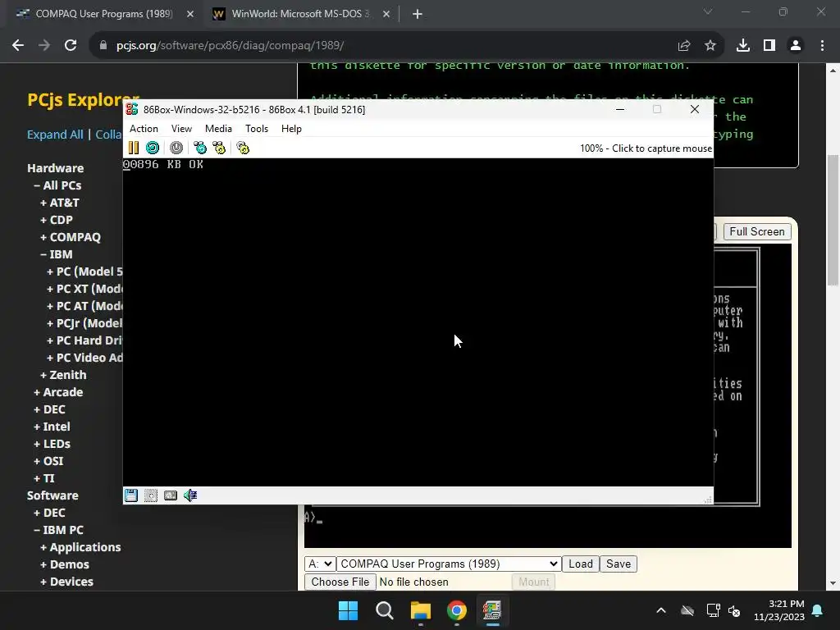Click the 86Box window title icon

132,109
